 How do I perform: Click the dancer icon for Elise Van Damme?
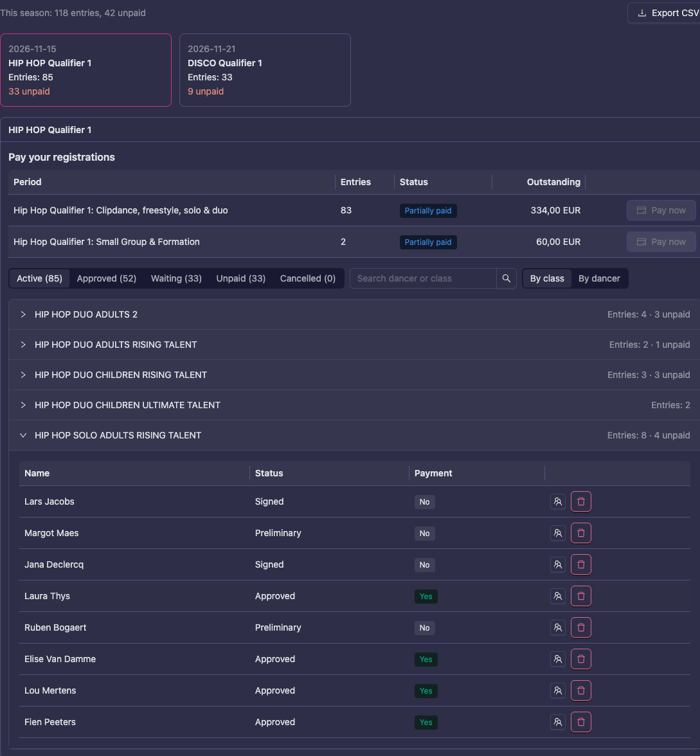558,659
